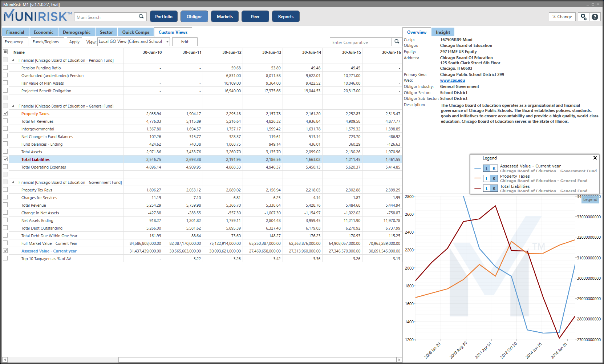The image size is (604, 364).
Task: Switch to the Economic tab
Action: [x=44, y=32]
